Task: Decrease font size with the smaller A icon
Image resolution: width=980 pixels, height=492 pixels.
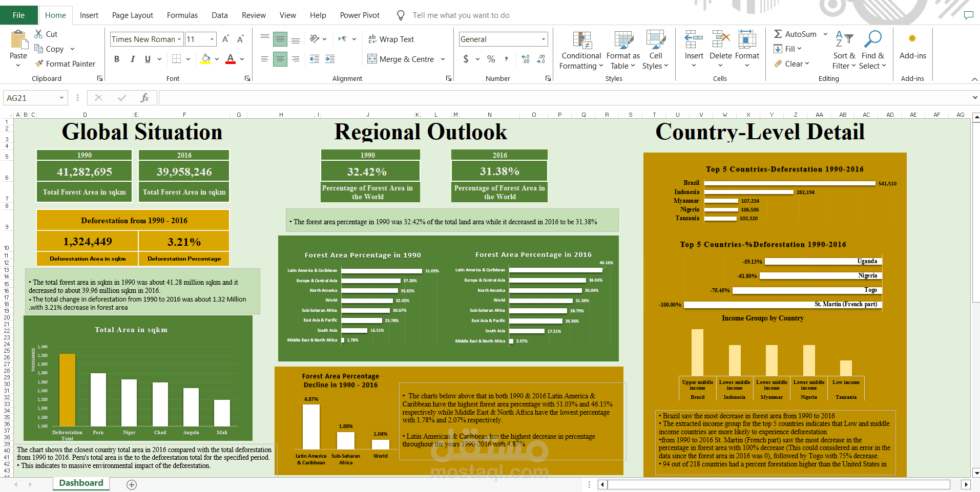Action: coord(240,39)
